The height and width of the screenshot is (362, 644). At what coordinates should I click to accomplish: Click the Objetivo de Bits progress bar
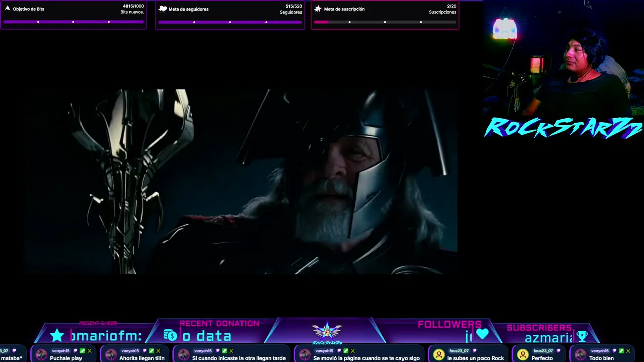click(73, 22)
